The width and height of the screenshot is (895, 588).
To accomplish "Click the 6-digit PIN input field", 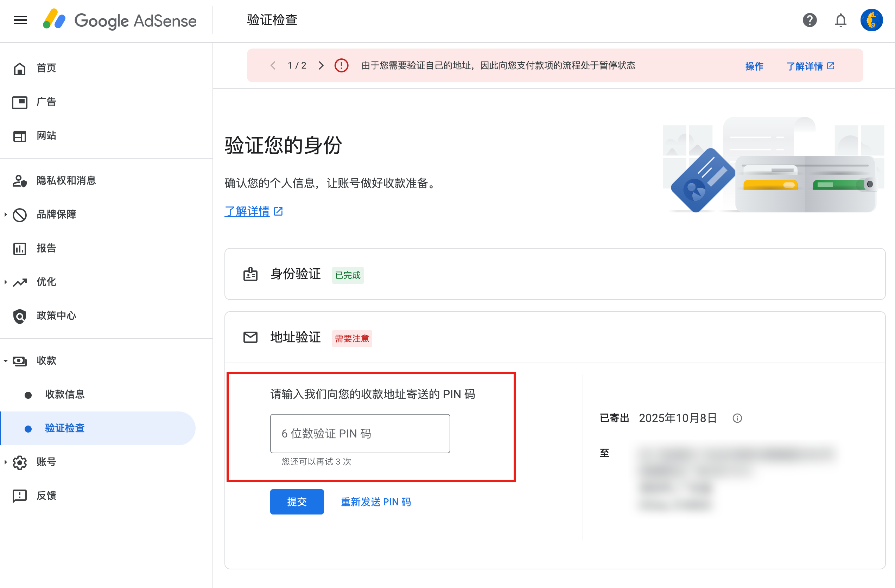I will pyautogui.click(x=360, y=434).
